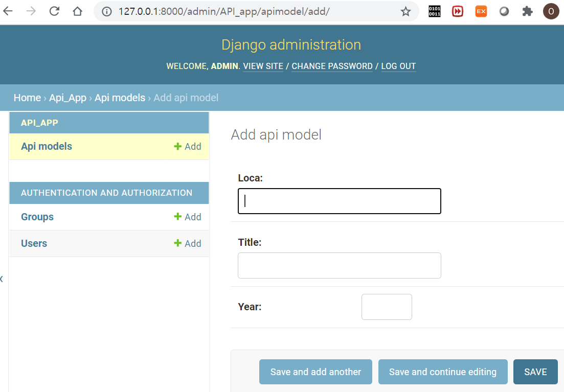
Task: Bookmark this page with the star icon
Action: [405, 12]
